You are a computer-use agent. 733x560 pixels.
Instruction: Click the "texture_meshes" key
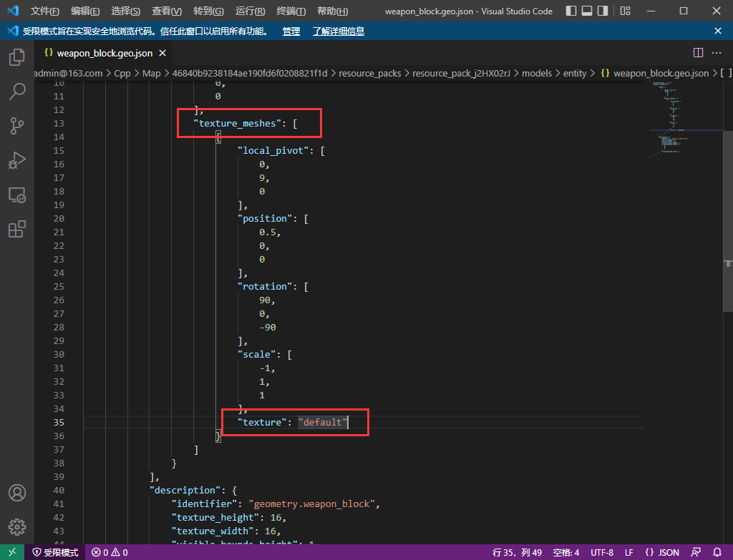point(238,123)
